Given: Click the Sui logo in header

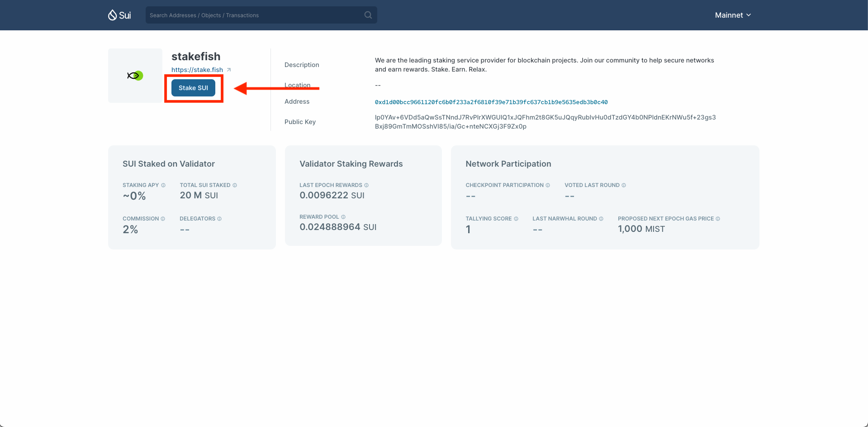Looking at the screenshot, I should (x=119, y=15).
